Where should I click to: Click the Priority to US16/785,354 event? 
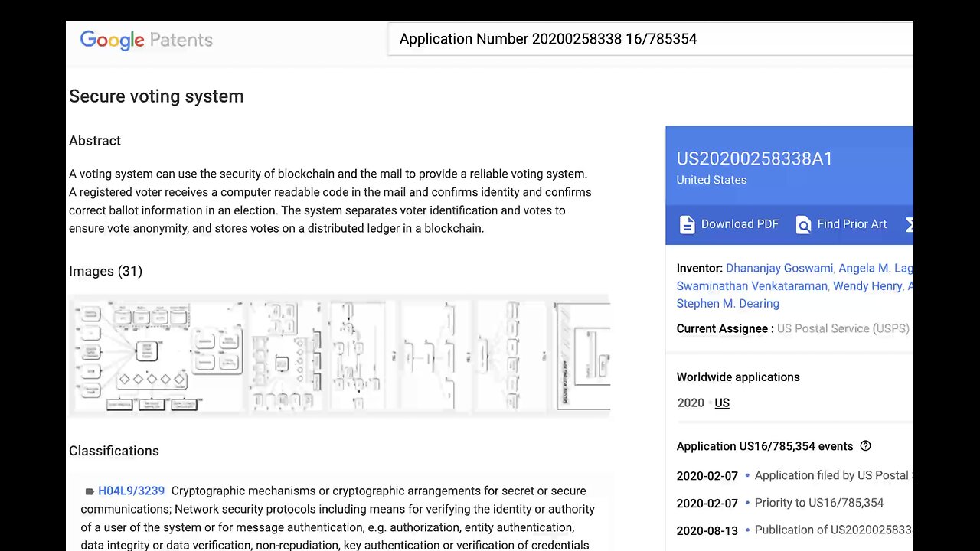coord(819,503)
